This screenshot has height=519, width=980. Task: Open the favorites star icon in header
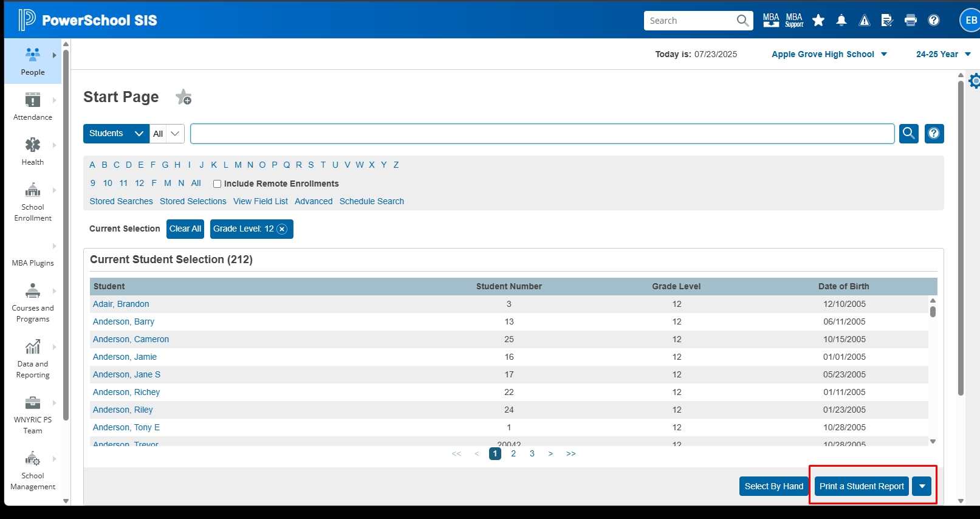818,21
